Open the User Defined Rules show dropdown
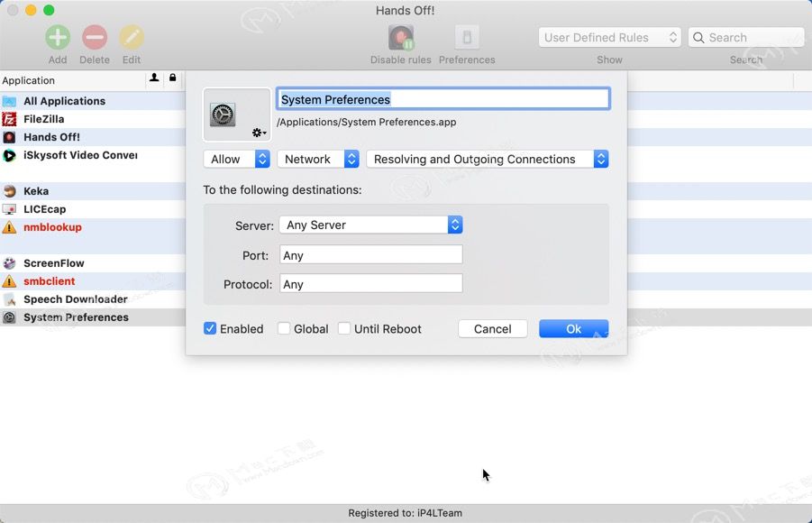This screenshot has width=812, height=523. pos(609,37)
